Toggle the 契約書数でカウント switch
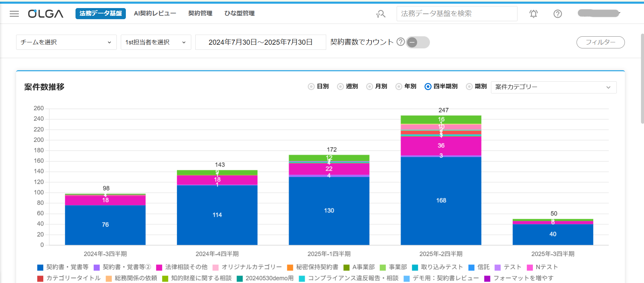Screen dimensions: 644x283 pos(418,42)
